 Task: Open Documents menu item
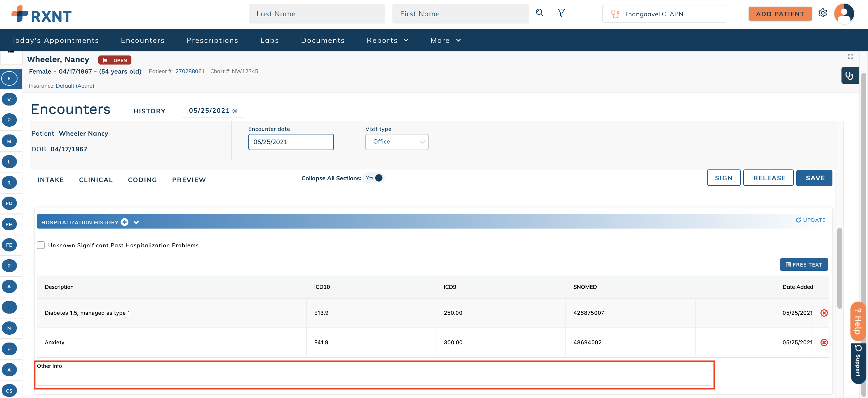(x=322, y=40)
